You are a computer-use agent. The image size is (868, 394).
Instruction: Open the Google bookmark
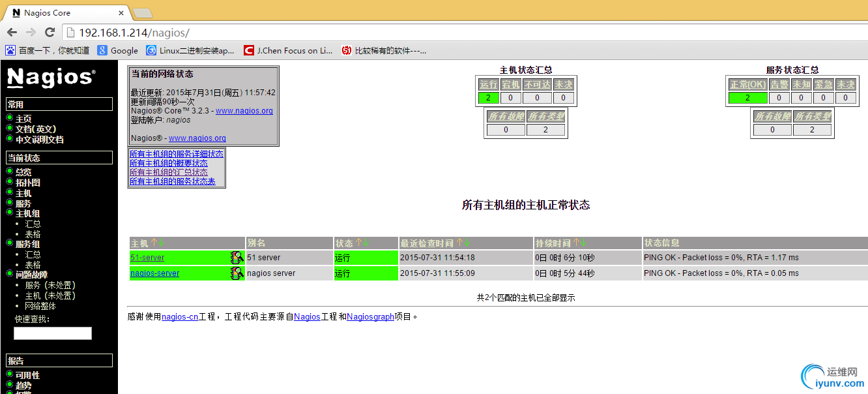(x=118, y=50)
